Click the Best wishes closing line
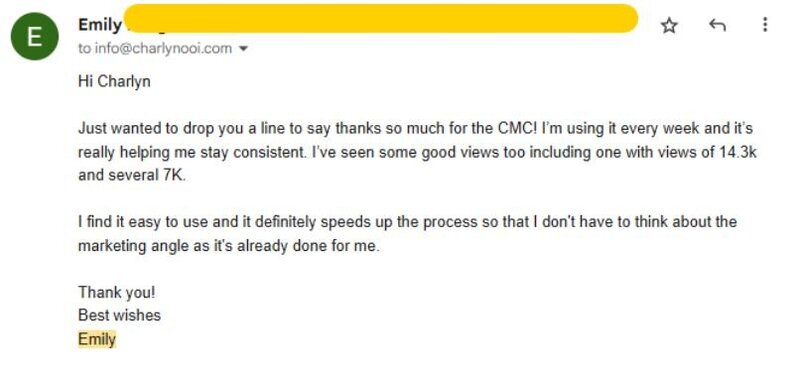Image resolution: width=800 pixels, height=371 pixels. tap(119, 315)
